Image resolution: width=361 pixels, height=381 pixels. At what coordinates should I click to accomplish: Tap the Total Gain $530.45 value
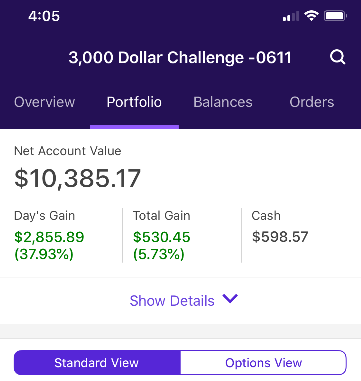(162, 237)
